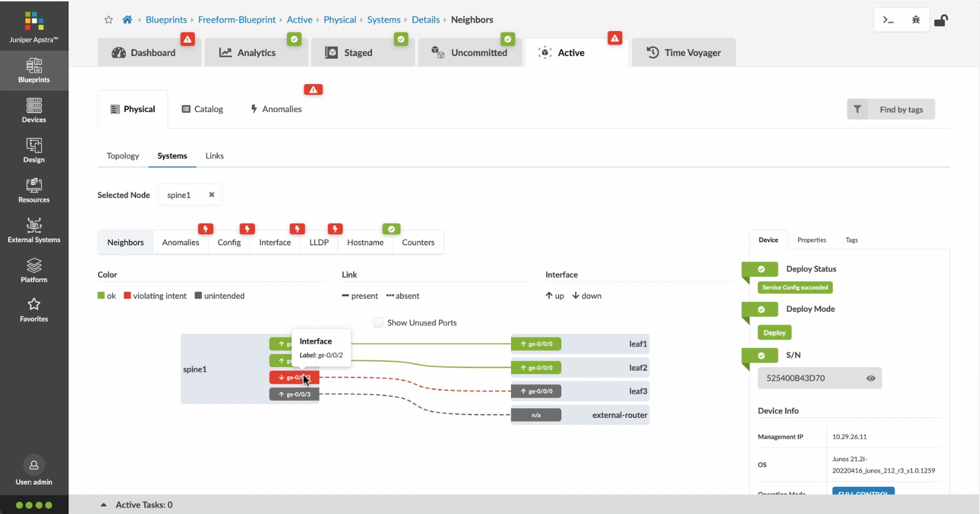Image resolution: width=980 pixels, height=514 pixels.
Task: Open the CLI terminal icon
Action: coord(887,20)
